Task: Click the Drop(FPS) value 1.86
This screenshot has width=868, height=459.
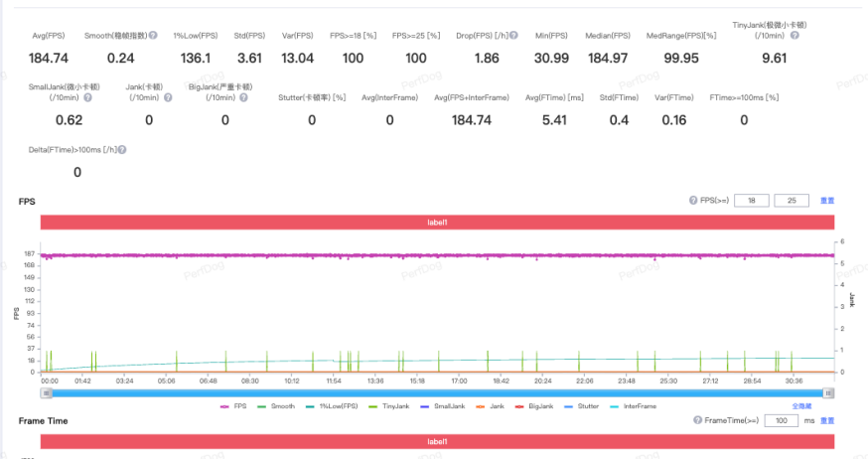Action: pyautogui.click(x=487, y=59)
